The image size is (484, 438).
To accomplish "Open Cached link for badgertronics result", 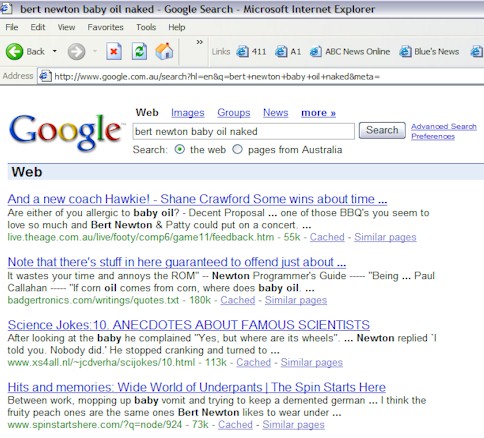I will pyautogui.click(x=238, y=300).
